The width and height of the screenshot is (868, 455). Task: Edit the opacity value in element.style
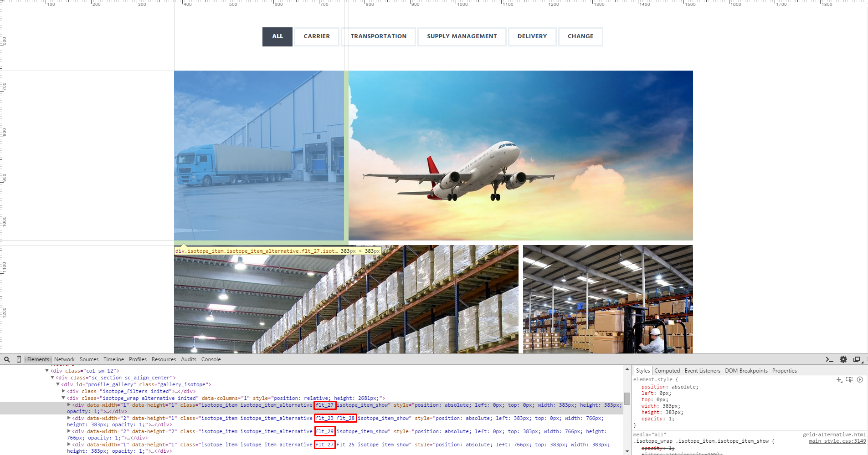(670, 419)
